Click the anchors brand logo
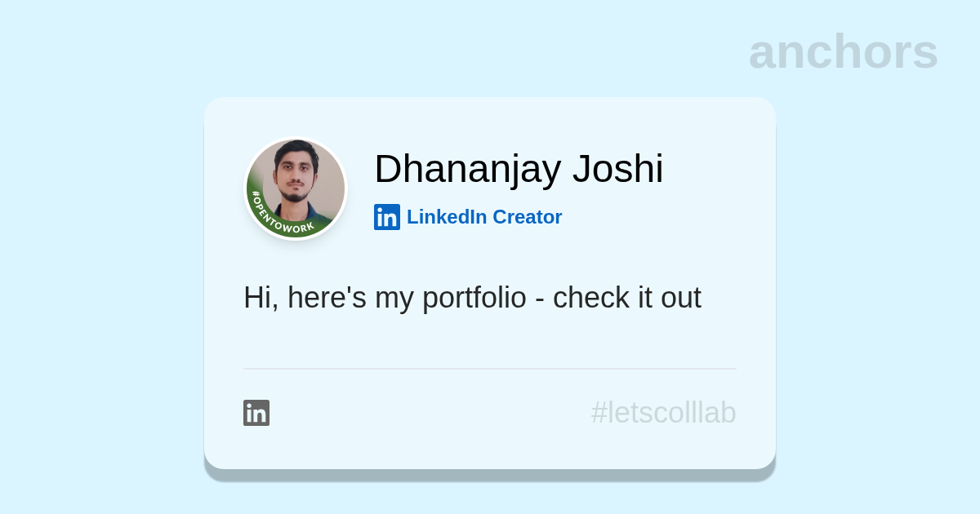This screenshot has width=980, height=514. coord(843,51)
